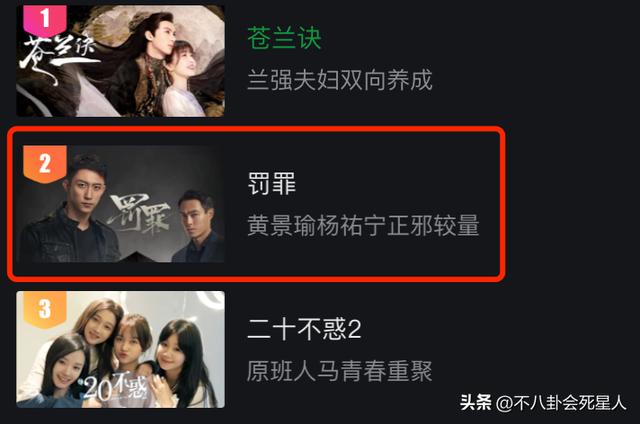Click the 20不惑 logo on third poster
Image resolution: width=640 pixels, height=424 pixels.
click(x=115, y=387)
